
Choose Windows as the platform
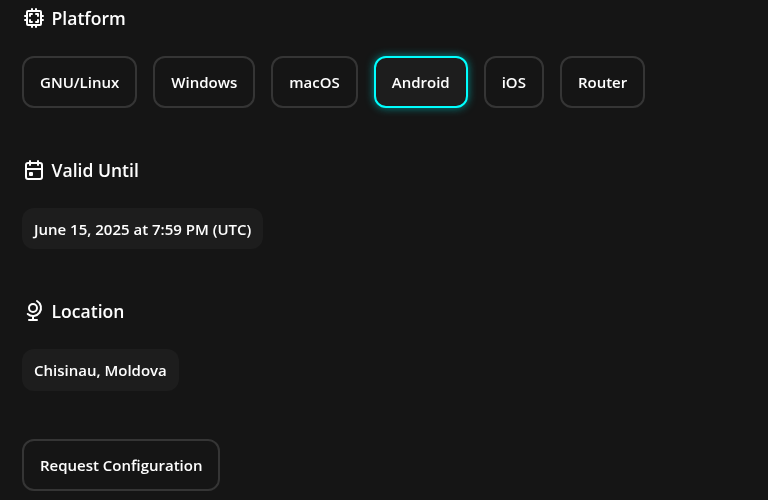tap(204, 82)
